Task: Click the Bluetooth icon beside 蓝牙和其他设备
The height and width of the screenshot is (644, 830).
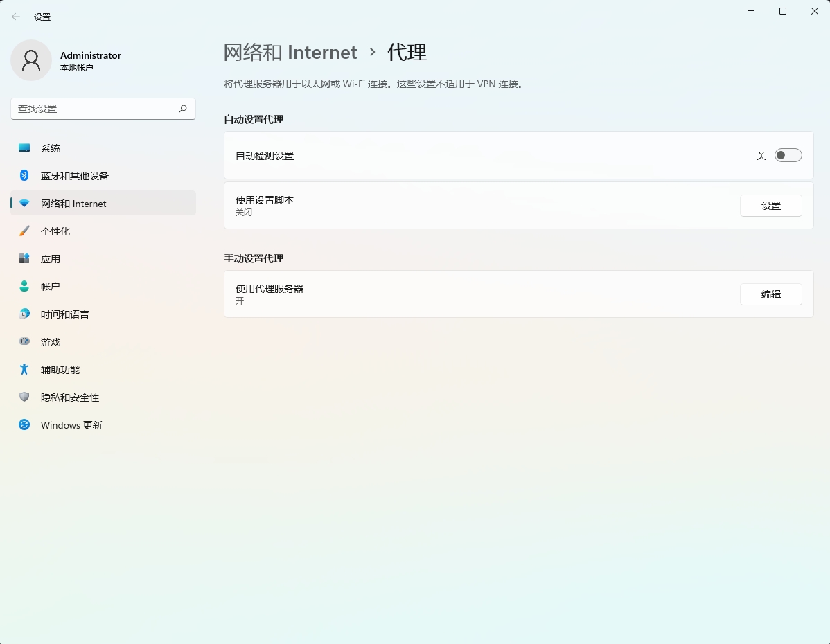Action: 24,175
